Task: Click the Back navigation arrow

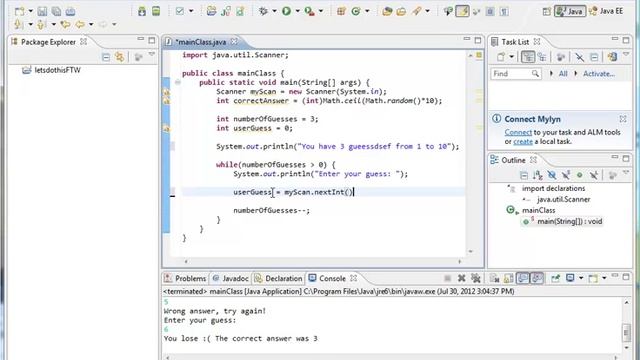Action: tap(80, 24)
